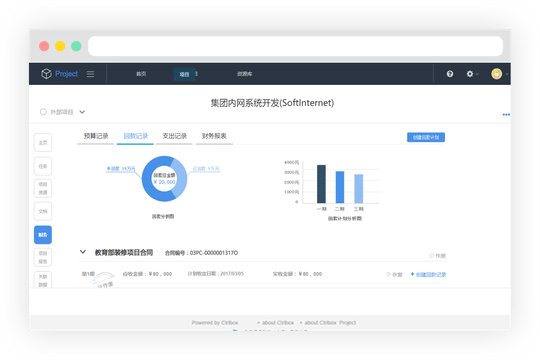Click the yellow browser window button
This screenshot has height=360, width=540.
pos(60,46)
